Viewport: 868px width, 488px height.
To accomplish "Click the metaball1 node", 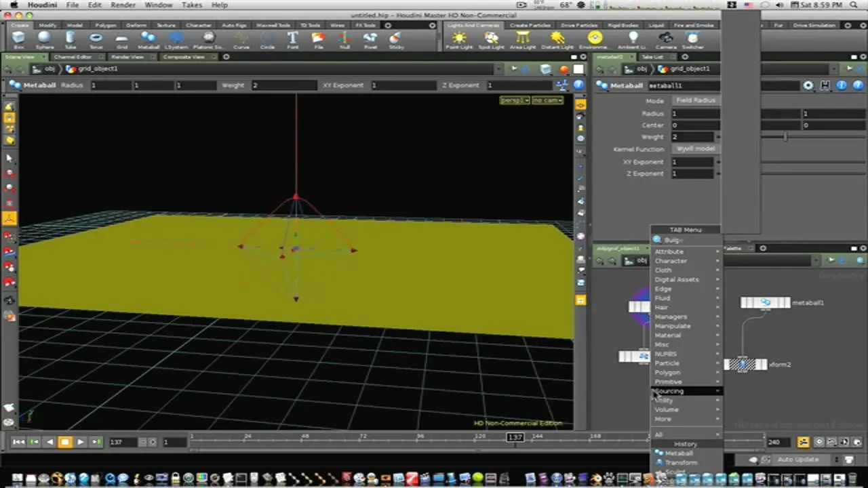I will tap(765, 302).
